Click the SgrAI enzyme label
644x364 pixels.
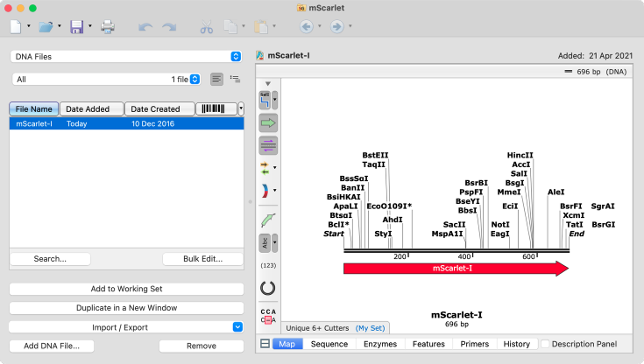(x=603, y=206)
